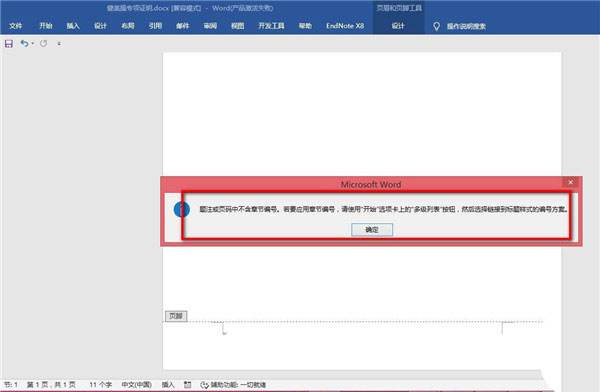600x392 pixels.
Task: Expand the Customize Quick Access Toolbar arrow
Action: pyautogui.click(x=59, y=44)
